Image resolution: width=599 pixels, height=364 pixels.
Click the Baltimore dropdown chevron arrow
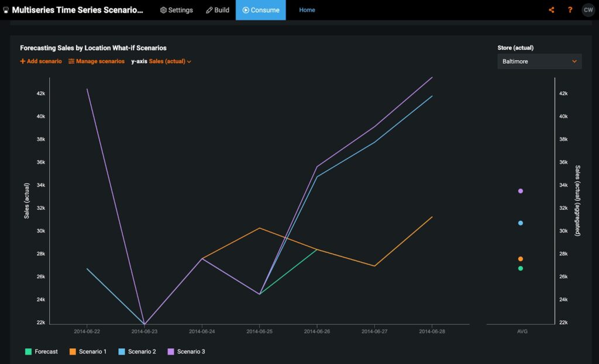click(x=574, y=61)
